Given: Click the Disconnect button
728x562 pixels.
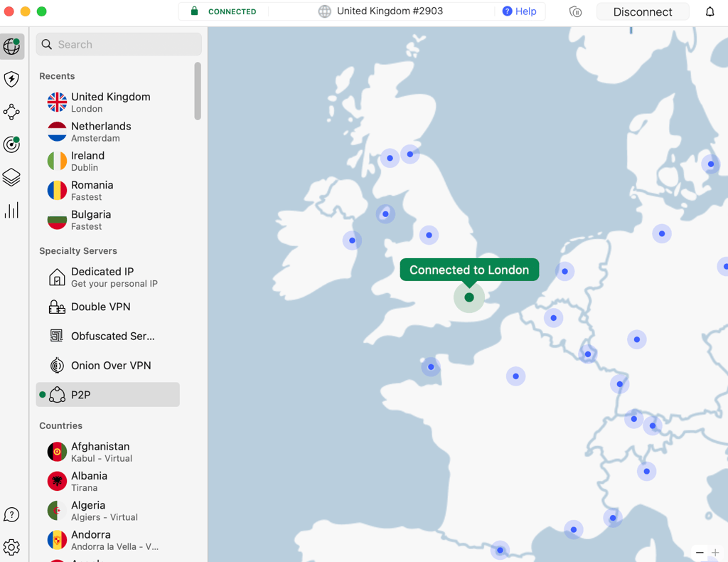Looking at the screenshot, I should pos(643,11).
